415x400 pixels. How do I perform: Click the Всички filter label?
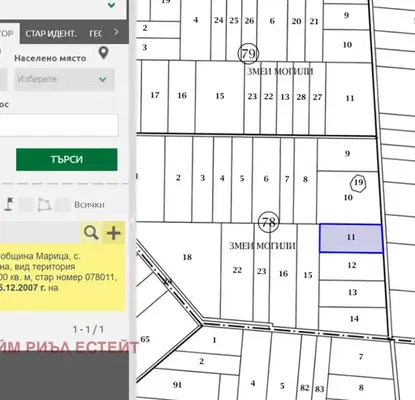tap(89, 204)
